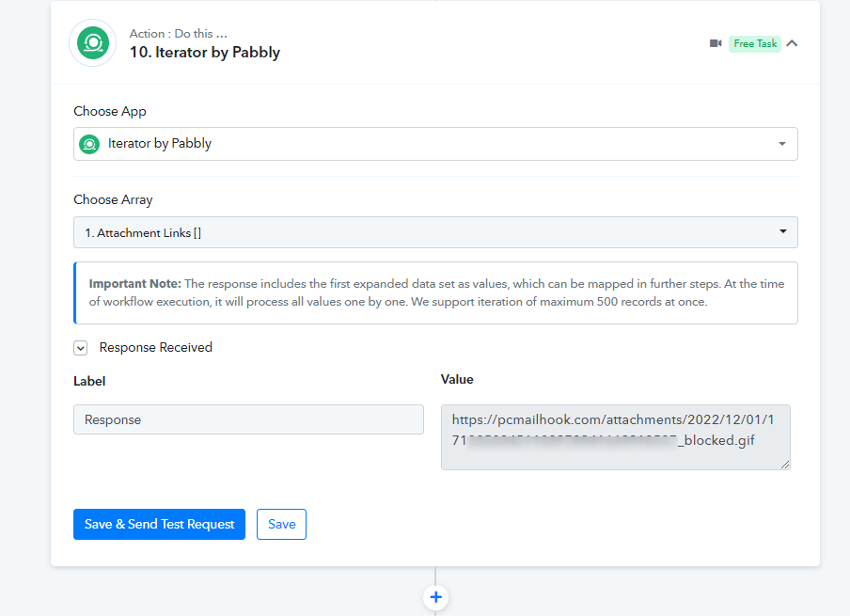Grab the Value textarea resize handle
This screenshot has height=616, width=850.
pos(785,465)
